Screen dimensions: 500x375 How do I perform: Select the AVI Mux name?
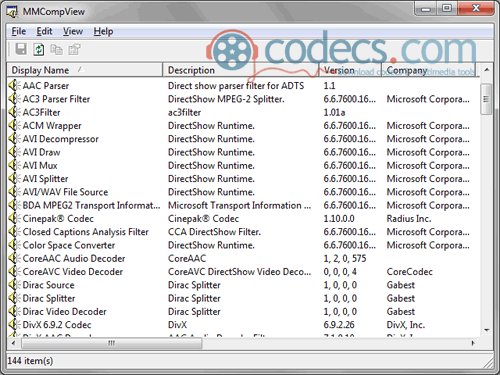[x=40, y=165]
